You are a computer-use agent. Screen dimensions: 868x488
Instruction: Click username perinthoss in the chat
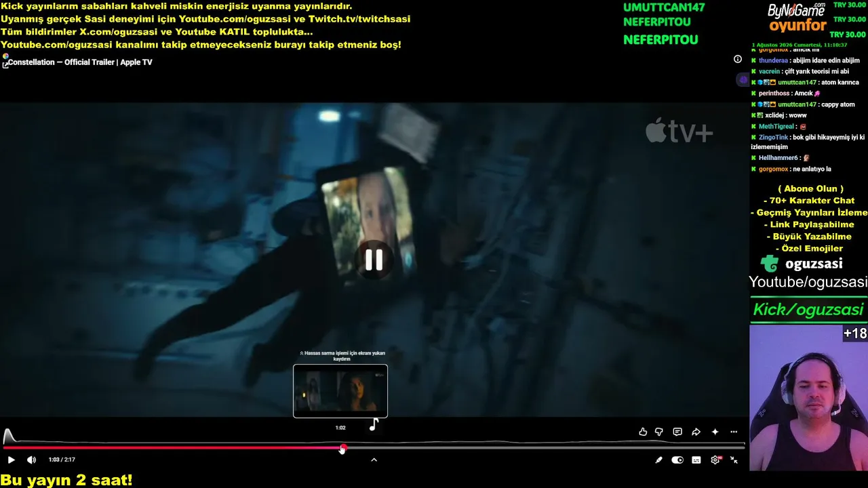(x=773, y=94)
